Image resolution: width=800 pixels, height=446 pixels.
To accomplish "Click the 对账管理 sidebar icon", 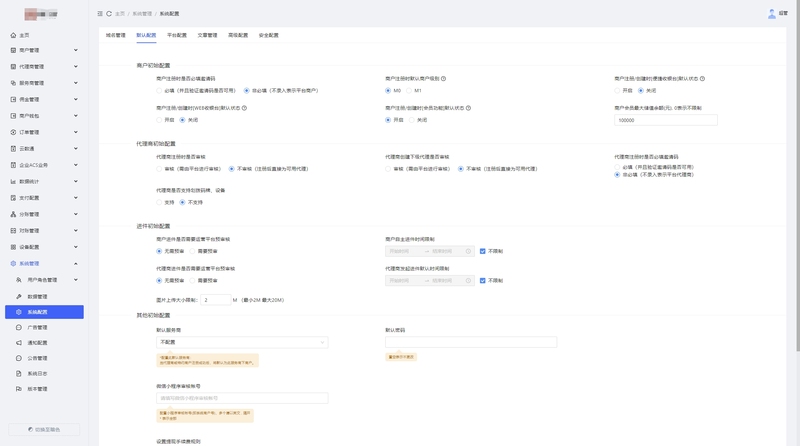I will tap(13, 231).
